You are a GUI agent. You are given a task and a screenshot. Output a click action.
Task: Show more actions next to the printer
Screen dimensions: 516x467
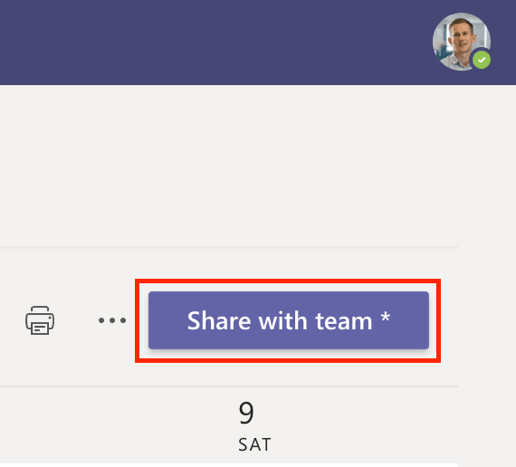pyautogui.click(x=112, y=320)
